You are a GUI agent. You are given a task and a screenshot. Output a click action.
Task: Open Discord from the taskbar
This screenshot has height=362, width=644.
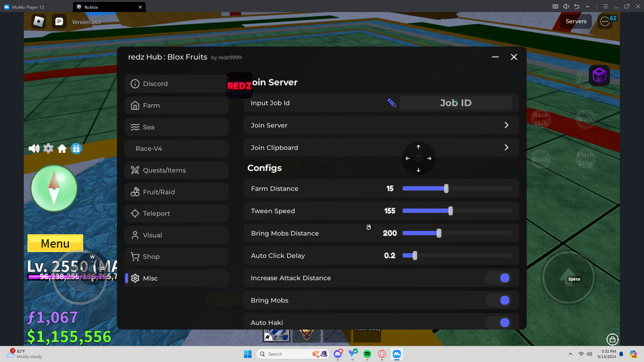click(338, 354)
